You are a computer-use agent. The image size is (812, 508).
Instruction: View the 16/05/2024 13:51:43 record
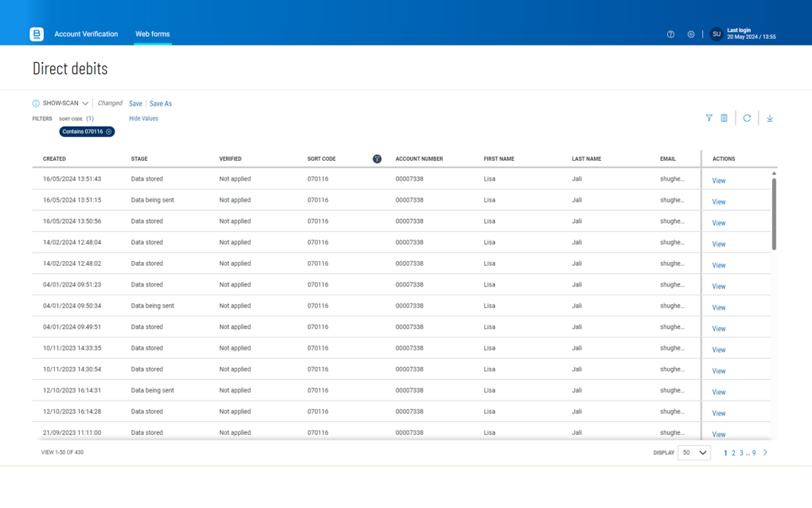pyautogui.click(x=719, y=181)
